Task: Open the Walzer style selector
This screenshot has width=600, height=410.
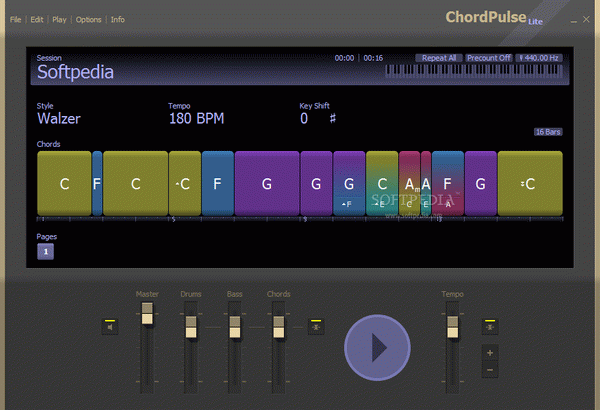Action: [59, 118]
